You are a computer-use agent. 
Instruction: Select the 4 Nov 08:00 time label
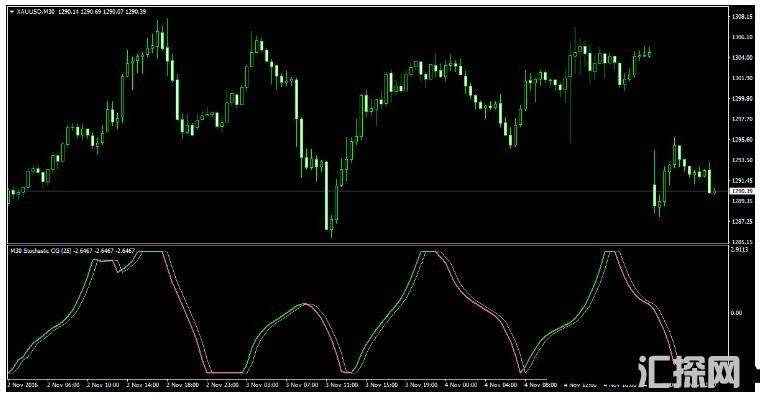pyautogui.click(x=540, y=385)
